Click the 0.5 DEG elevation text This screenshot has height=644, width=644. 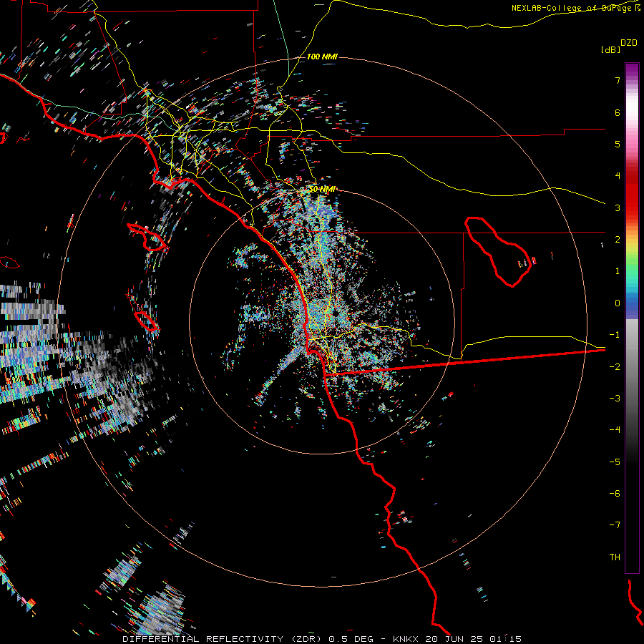click(x=351, y=639)
